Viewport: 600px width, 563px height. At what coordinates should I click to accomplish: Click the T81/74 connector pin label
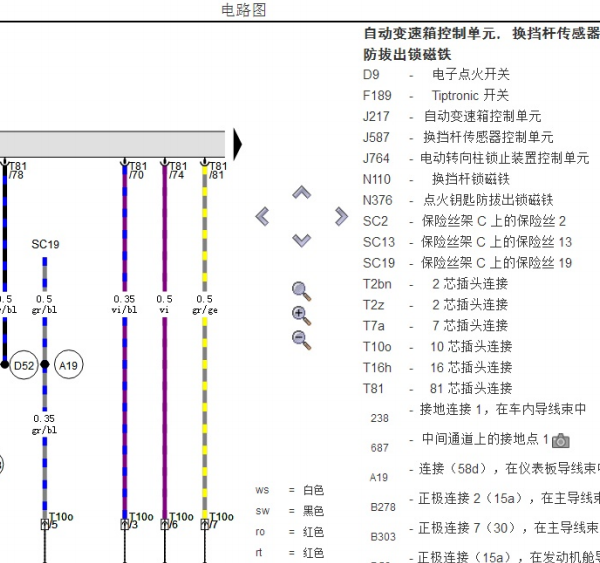pyautogui.click(x=177, y=170)
